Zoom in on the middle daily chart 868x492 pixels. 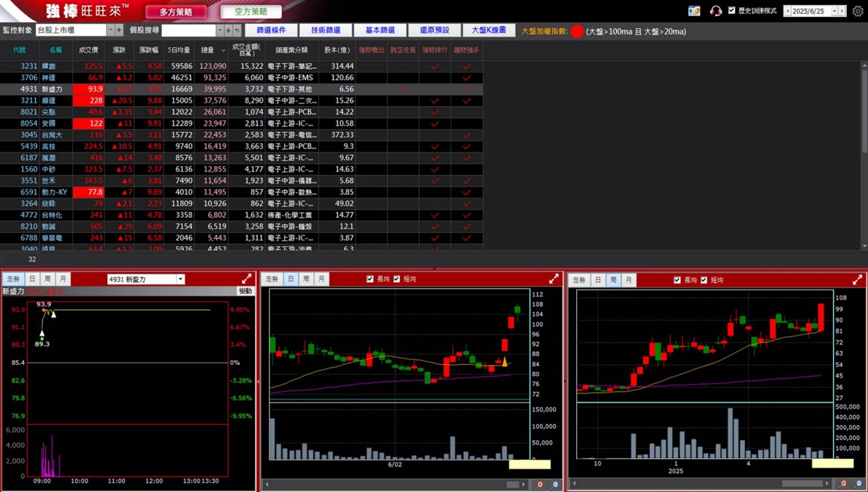tap(541, 484)
